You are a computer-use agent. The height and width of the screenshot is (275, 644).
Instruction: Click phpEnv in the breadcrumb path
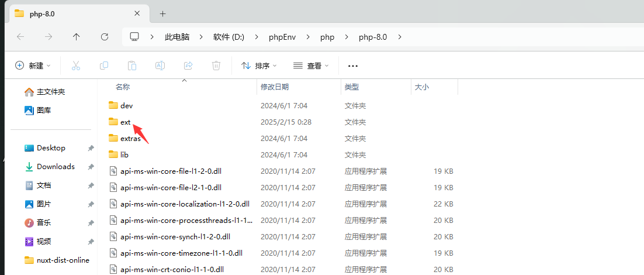tap(282, 37)
